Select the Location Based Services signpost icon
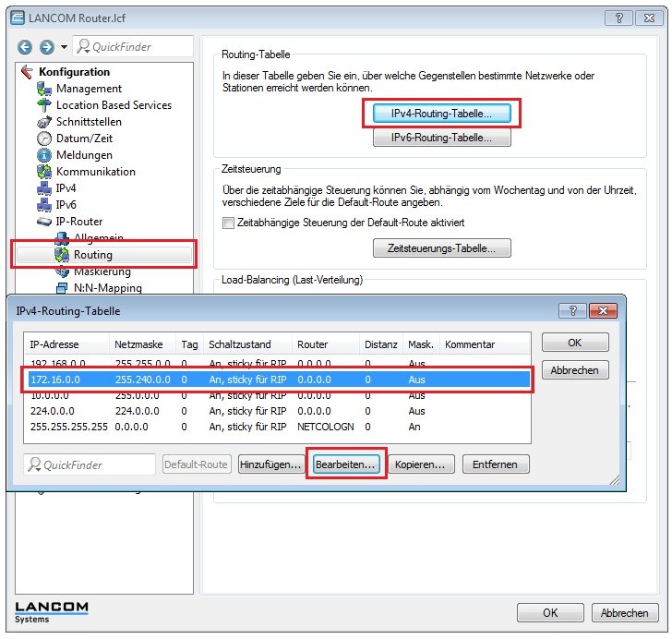 coord(44,105)
